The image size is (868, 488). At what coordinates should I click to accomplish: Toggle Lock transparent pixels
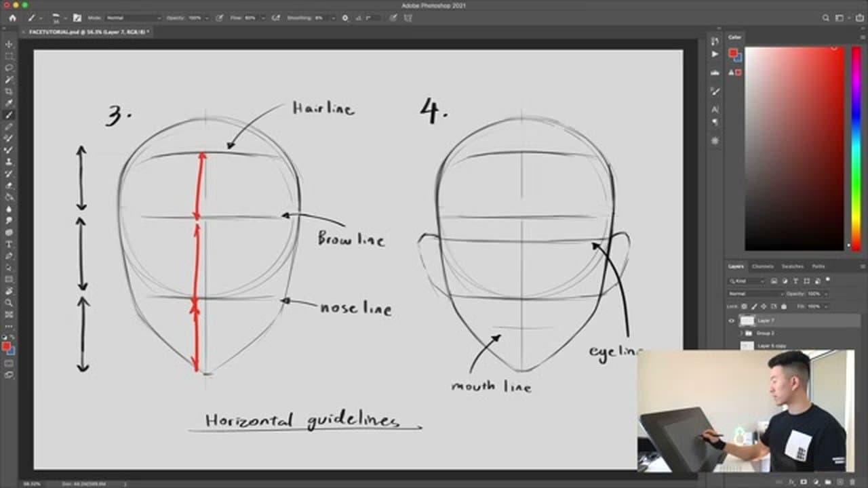744,306
